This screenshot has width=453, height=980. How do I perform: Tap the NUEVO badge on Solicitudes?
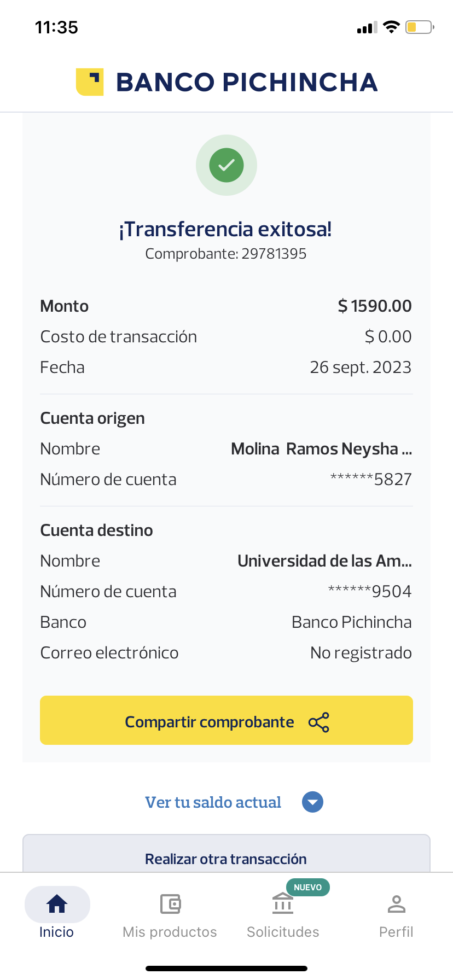click(307, 887)
